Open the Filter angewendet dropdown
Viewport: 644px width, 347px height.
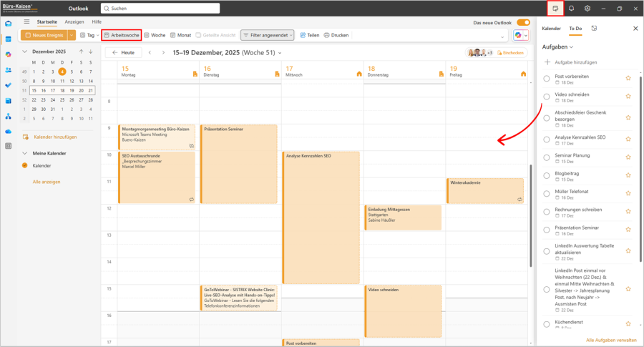click(x=268, y=35)
